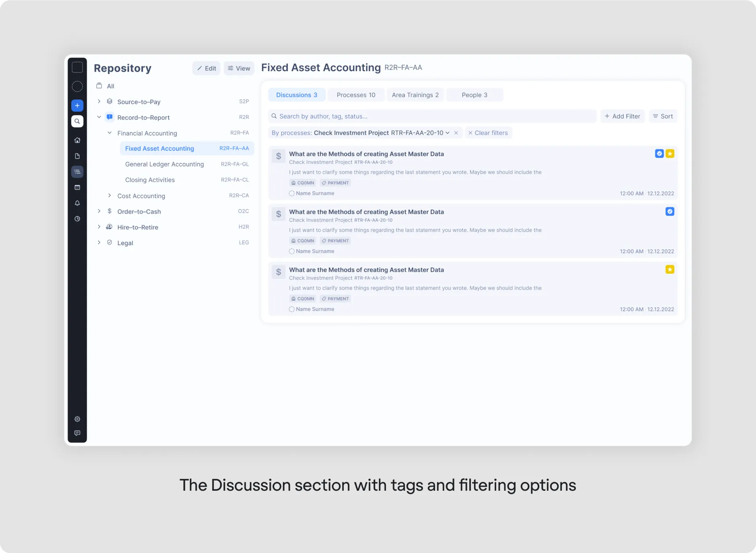Click the box icon beside All
Viewport: 756px width, 553px height.
(x=99, y=86)
